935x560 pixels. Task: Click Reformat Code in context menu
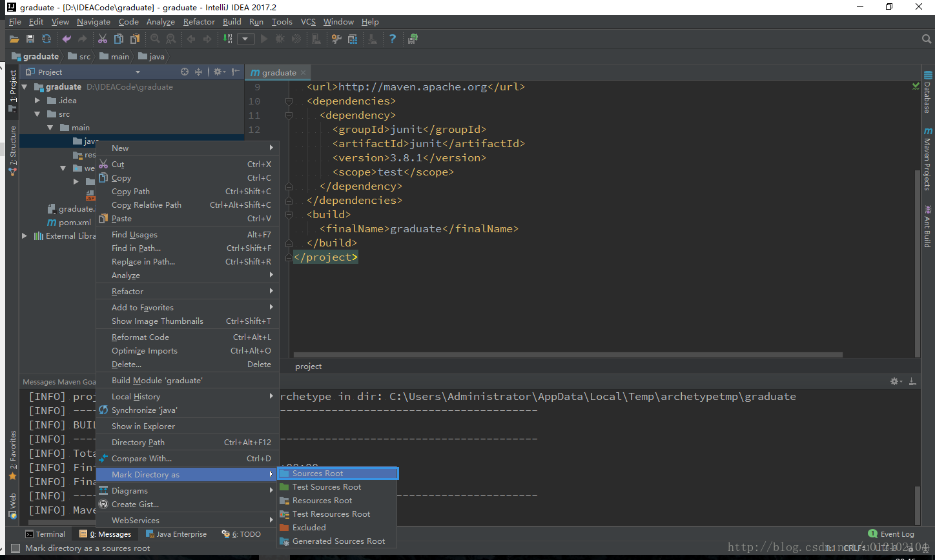pos(187,337)
